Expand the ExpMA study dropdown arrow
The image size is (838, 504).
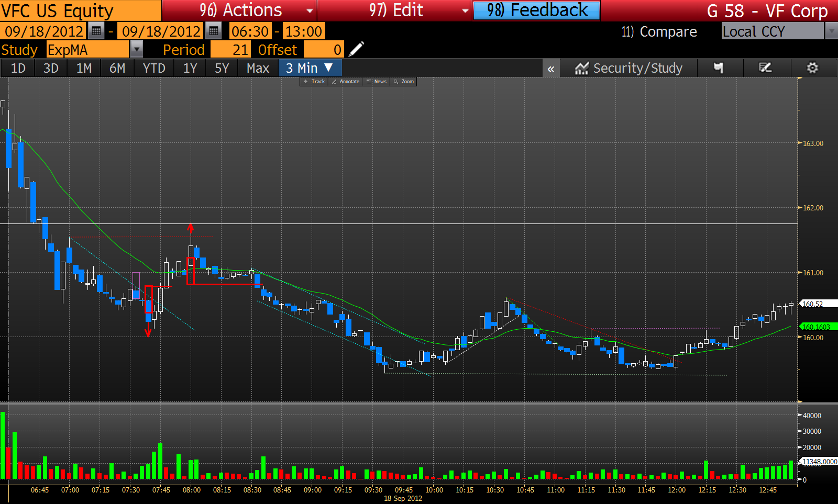[136, 50]
